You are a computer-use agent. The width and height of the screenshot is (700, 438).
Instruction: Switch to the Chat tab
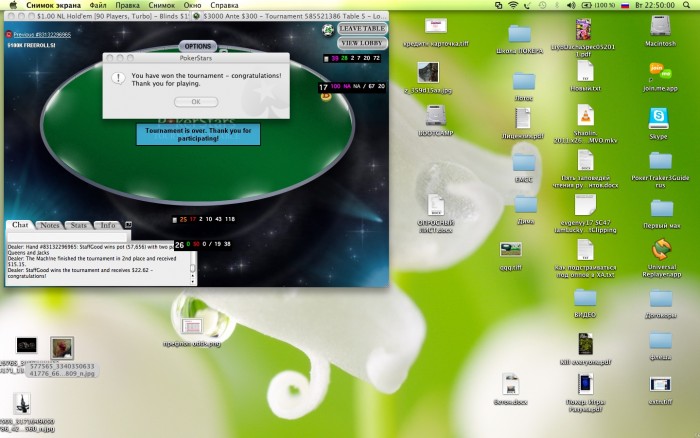(x=20, y=225)
